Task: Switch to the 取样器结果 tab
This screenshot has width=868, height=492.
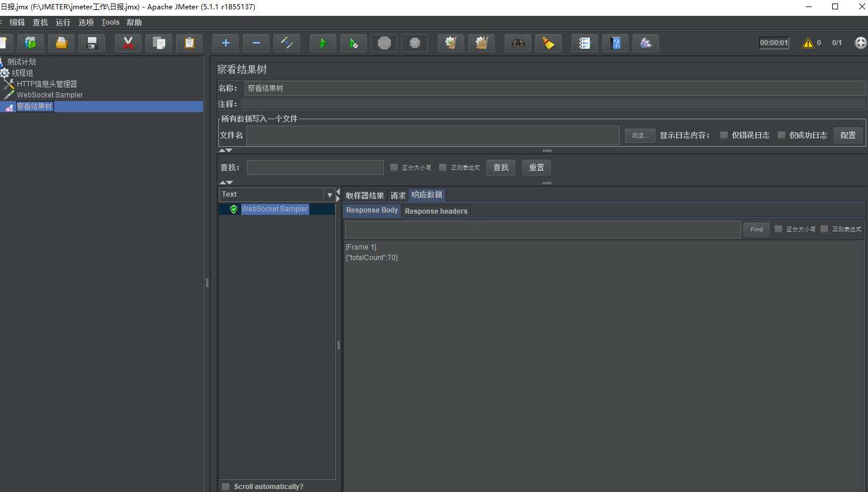Action: pos(364,196)
